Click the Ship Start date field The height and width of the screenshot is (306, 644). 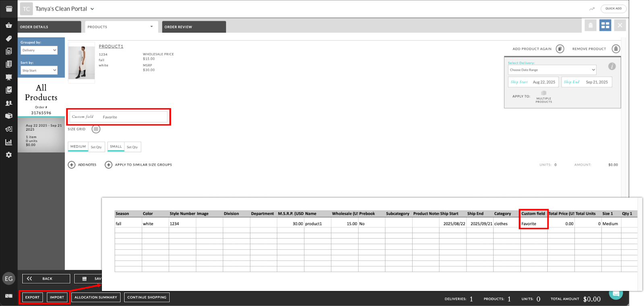pos(533,82)
